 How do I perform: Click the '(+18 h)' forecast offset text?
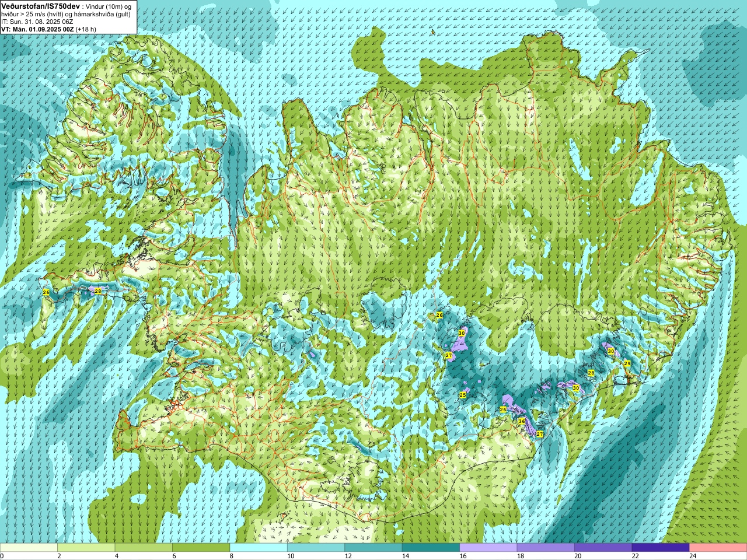[86, 29]
